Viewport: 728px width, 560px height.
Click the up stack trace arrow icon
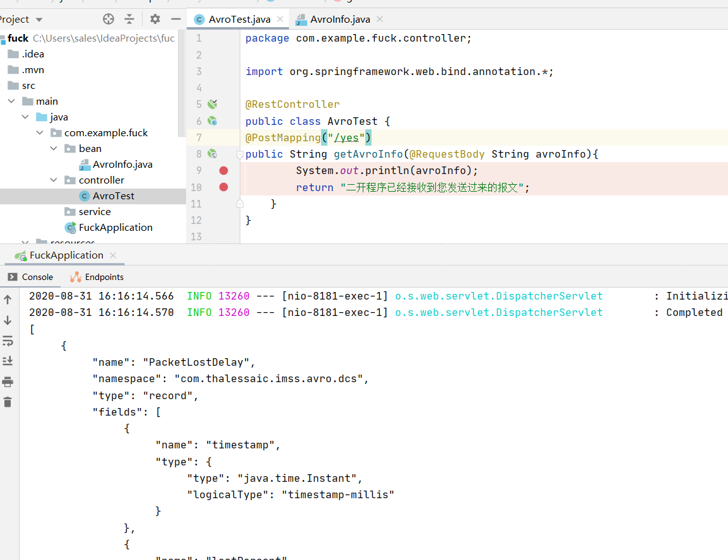coord(8,300)
